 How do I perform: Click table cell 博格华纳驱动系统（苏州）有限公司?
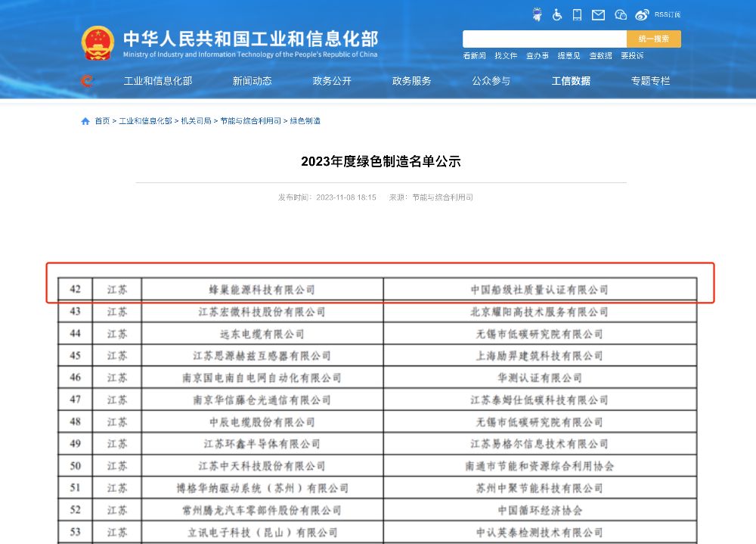coord(262,489)
